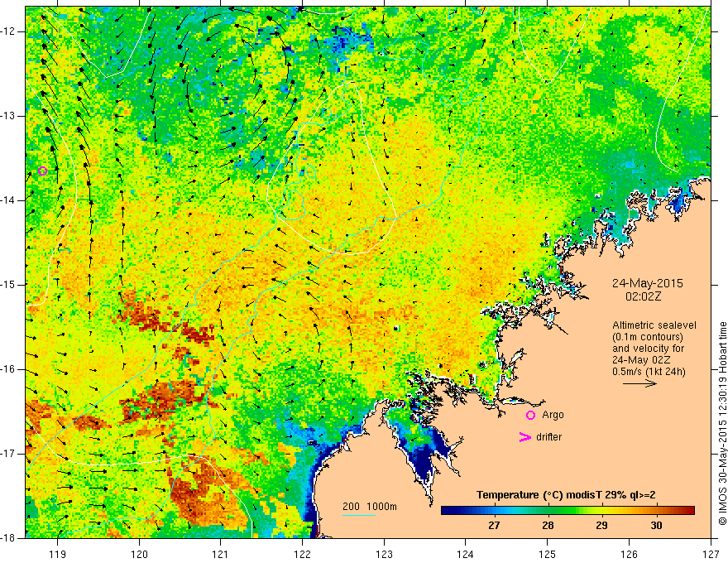Click the 'Argo' legend label
The image size is (728, 563).
553,415
